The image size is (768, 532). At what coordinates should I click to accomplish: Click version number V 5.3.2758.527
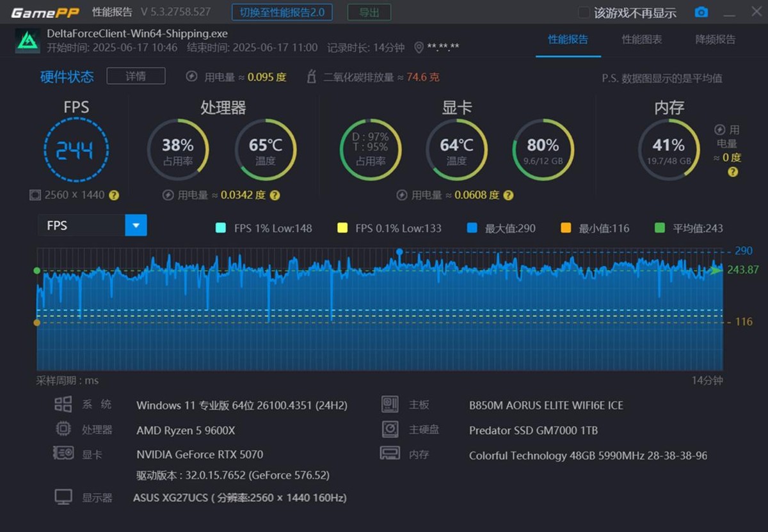(x=175, y=12)
